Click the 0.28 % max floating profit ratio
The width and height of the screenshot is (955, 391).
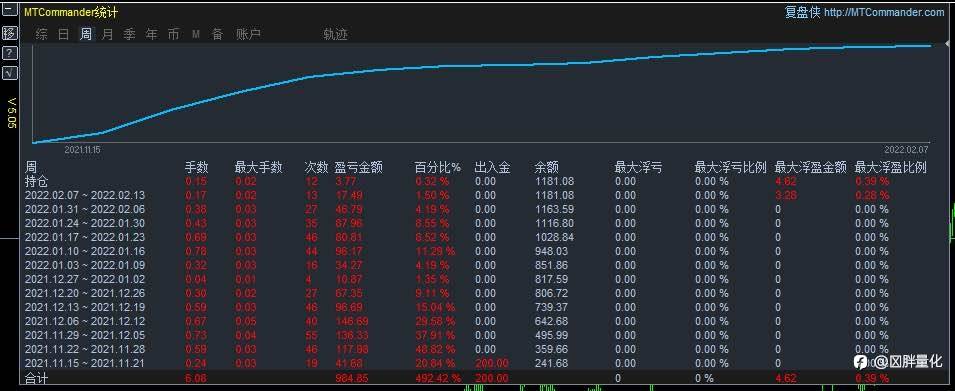(x=872, y=196)
